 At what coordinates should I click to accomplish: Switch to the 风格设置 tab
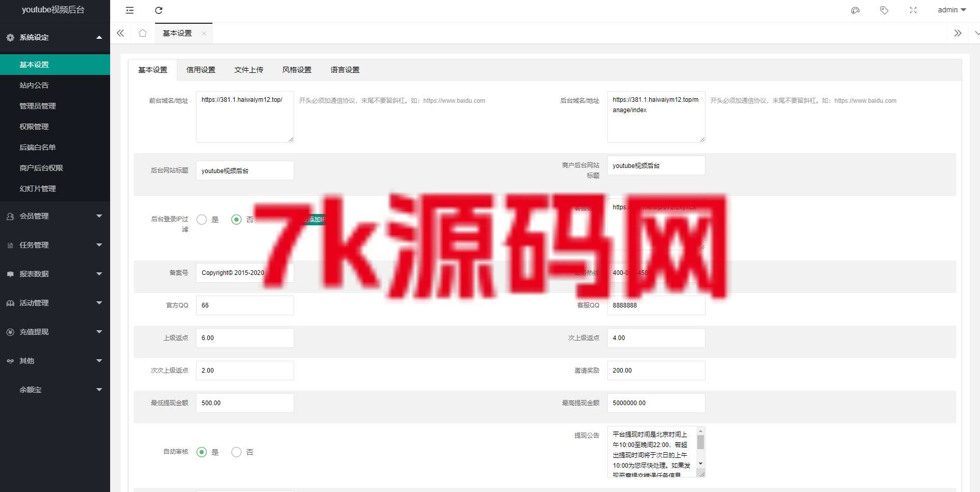[x=297, y=70]
